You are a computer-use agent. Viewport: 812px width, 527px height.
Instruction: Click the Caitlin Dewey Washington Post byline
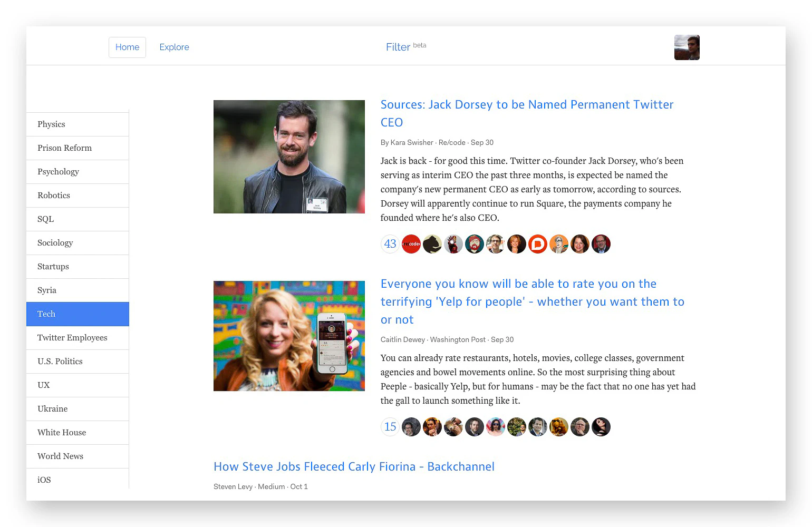pos(447,339)
